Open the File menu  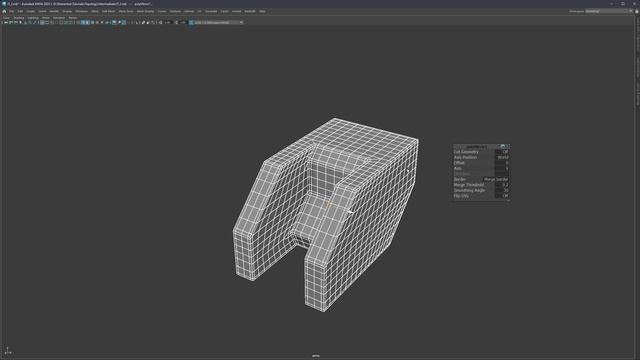pyautogui.click(x=12, y=11)
